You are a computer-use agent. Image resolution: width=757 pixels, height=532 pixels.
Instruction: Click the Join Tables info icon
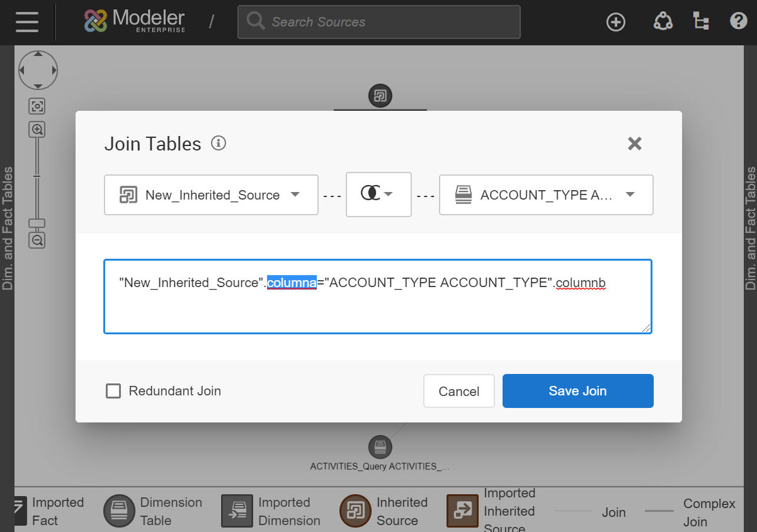point(219,143)
